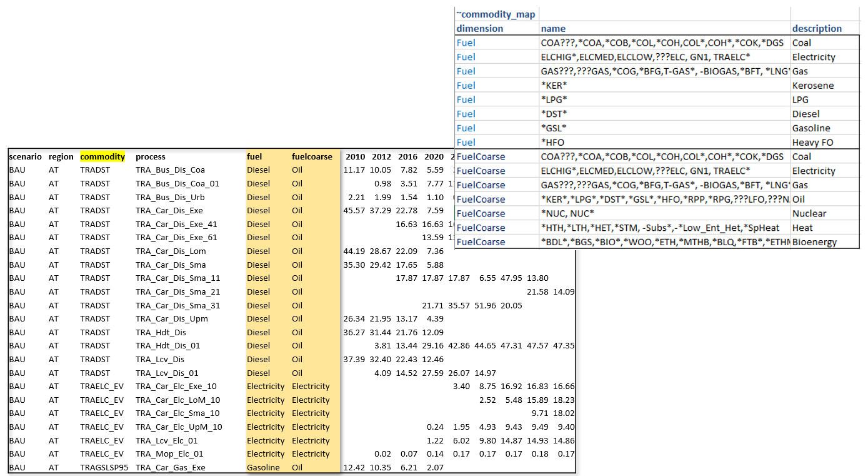Click the value 11.17
Viewport: 868px width, 476px height.
(354, 170)
